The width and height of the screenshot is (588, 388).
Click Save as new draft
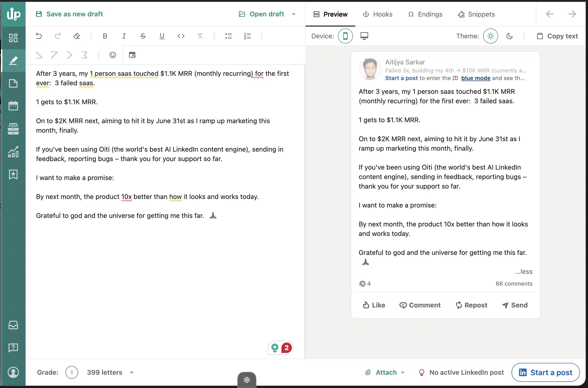tap(69, 14)
